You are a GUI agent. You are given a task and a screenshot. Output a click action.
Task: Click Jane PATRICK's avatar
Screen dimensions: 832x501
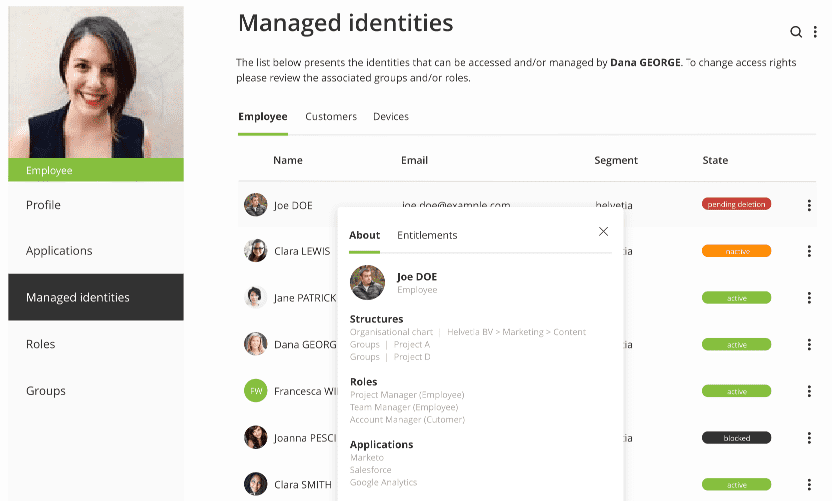(256, 297)
